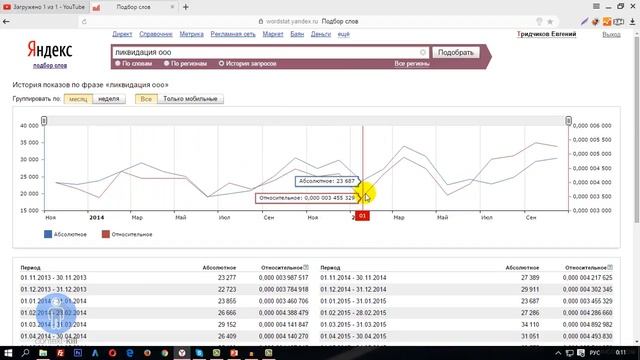Launch FileZilla from the taskbar
This screenshot has height=360, width=640.
[60, 353]
